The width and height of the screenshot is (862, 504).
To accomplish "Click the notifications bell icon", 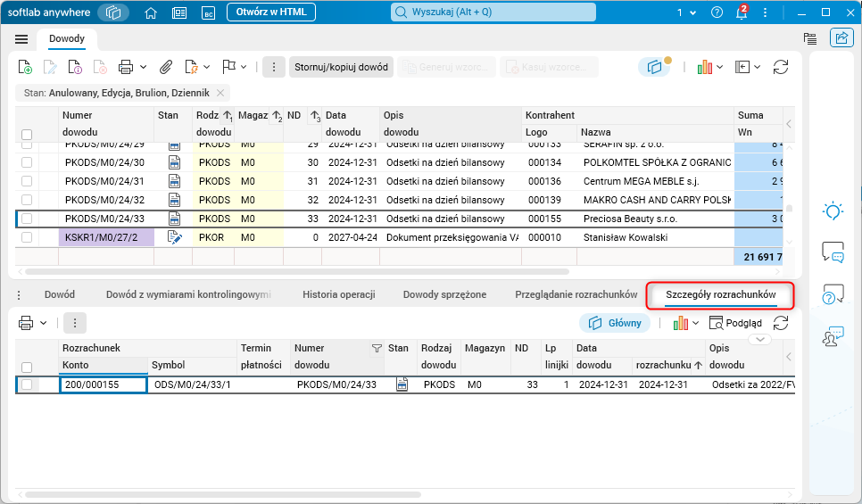I will (x=742, y=12).
